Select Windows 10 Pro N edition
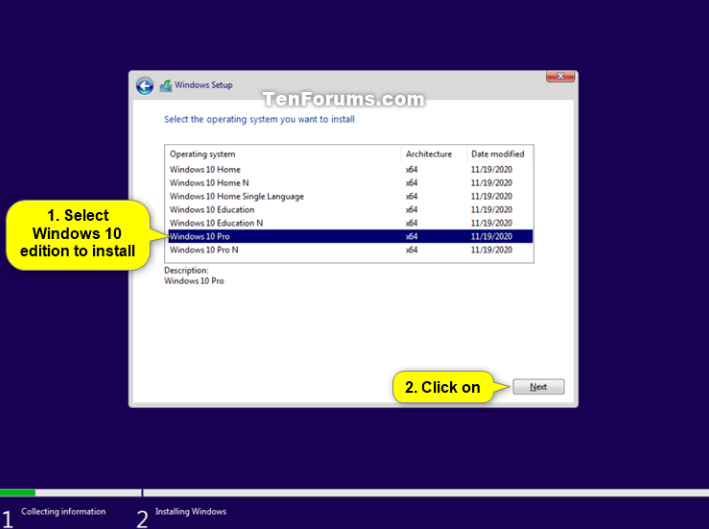Viewport: 709px width, 529px height. 204,250
